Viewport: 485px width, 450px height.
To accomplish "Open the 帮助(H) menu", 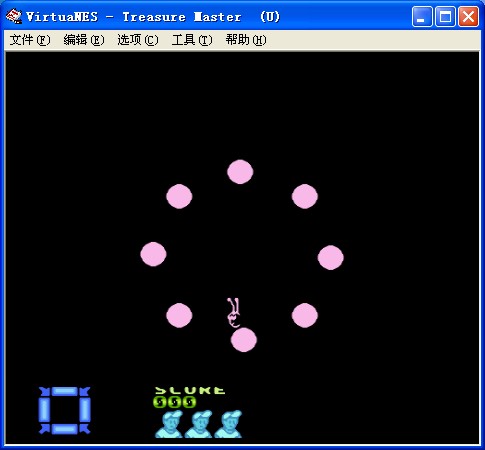I will (x=246, y=40).
